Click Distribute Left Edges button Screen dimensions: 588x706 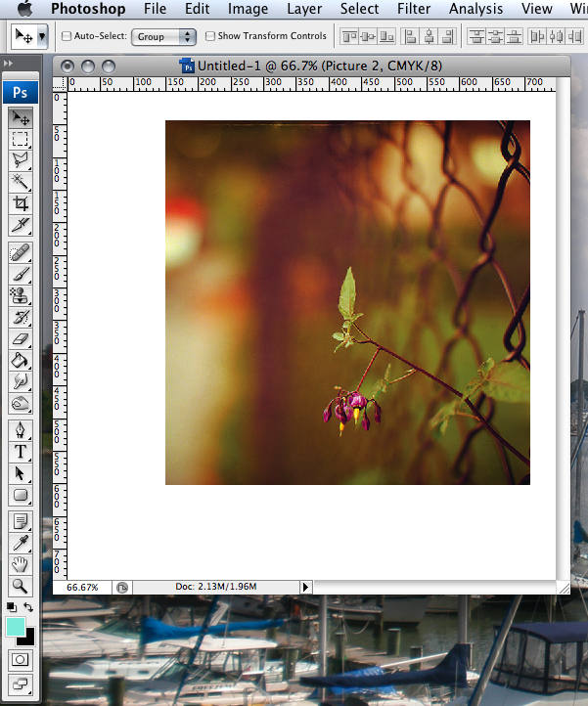pos(537,36)
